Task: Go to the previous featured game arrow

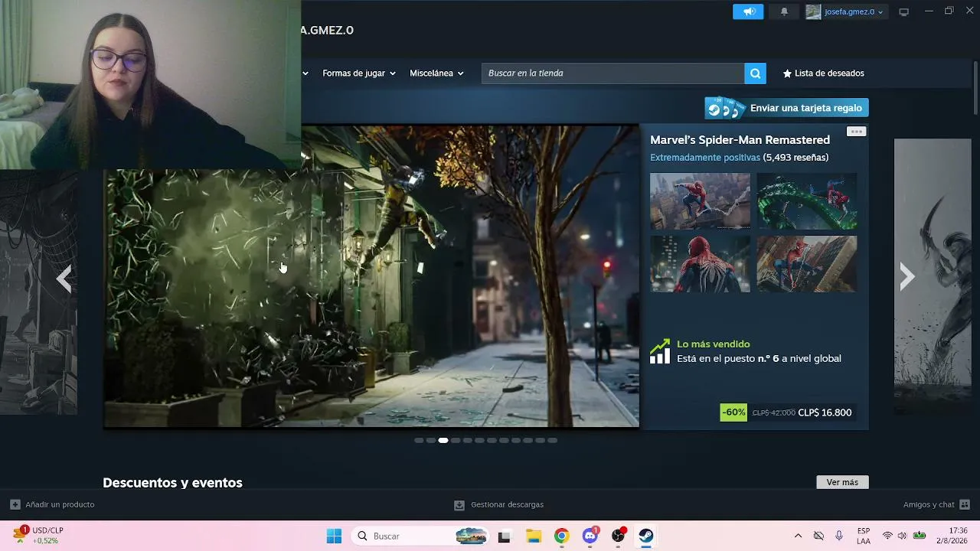Action: point(64,279)
